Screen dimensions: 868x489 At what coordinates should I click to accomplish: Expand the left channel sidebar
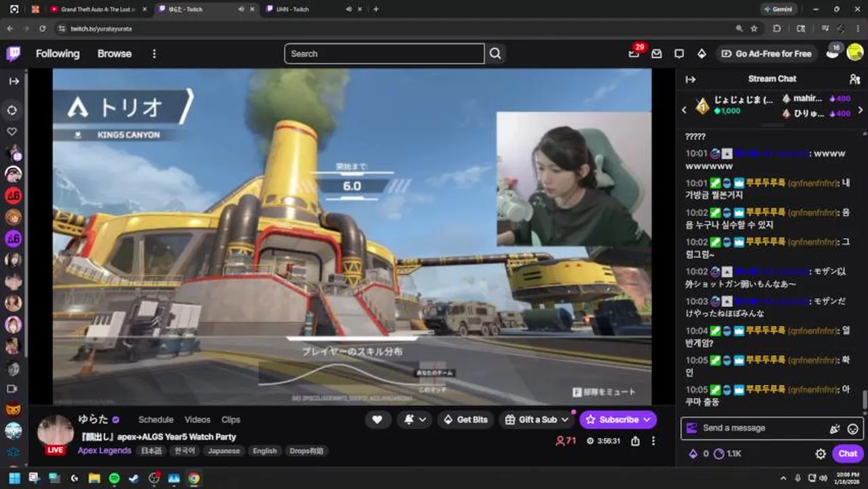pos(14,81)
